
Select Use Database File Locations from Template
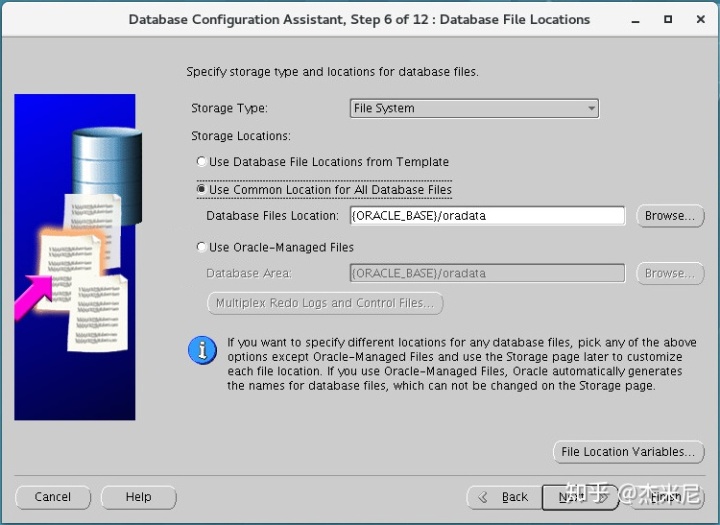point(323,162)
